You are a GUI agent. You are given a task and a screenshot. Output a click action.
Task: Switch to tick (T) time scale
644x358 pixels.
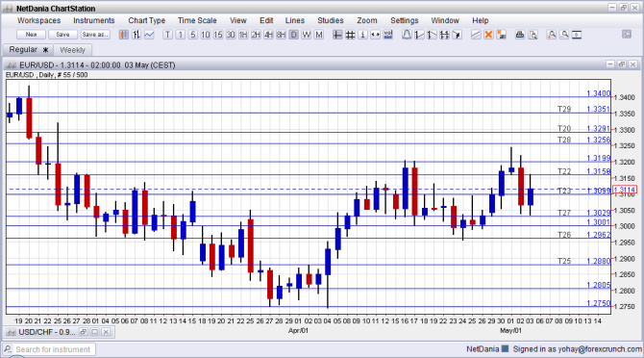[167, 35]
